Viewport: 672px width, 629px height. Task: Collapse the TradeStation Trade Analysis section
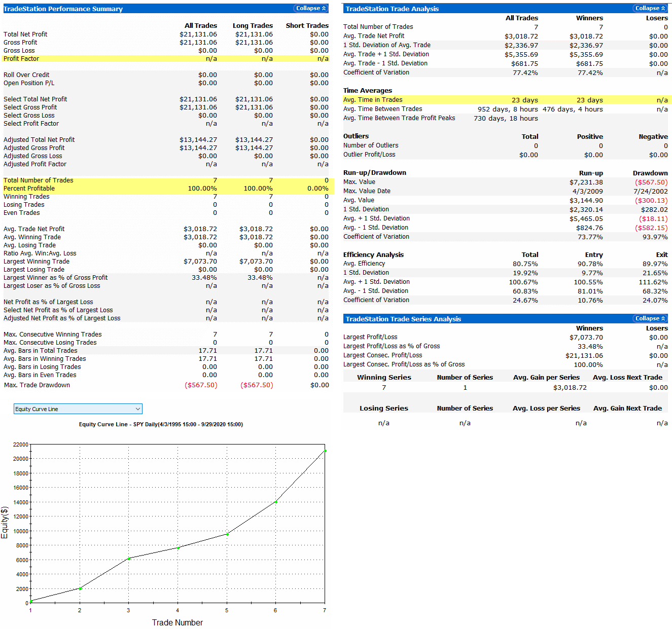pyautogui.click(x=650, y=8)
